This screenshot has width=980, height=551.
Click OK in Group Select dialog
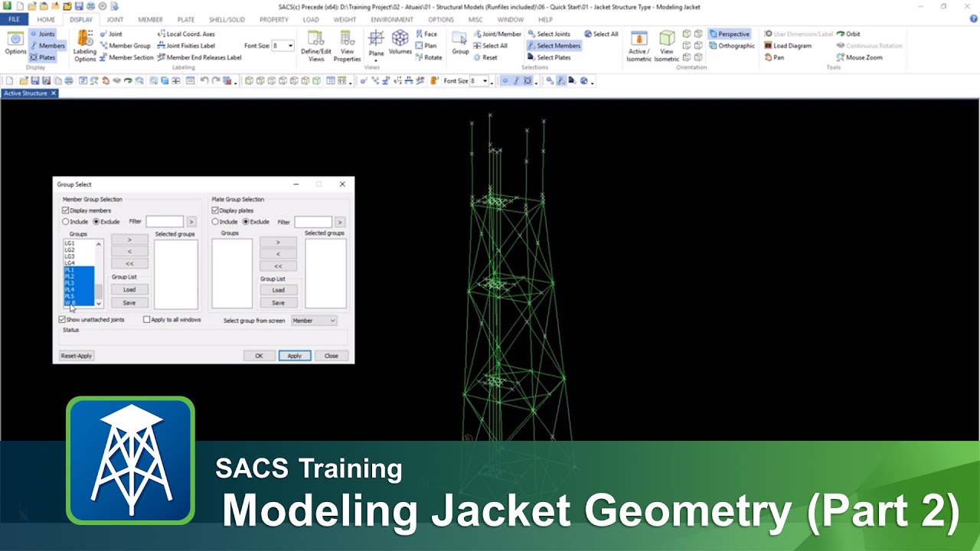(259, 356)
